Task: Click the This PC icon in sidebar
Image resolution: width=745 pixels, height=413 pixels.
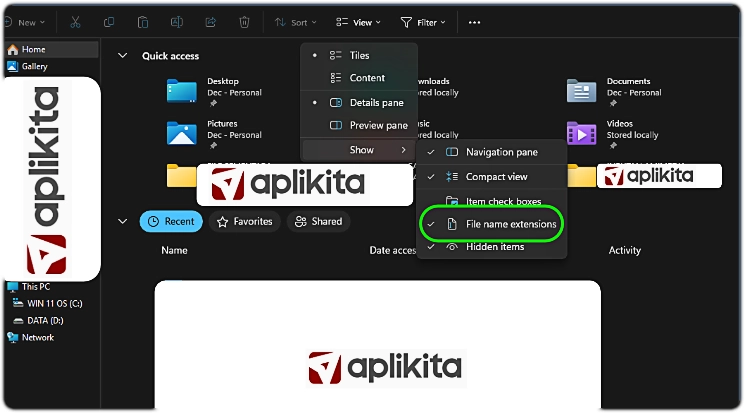Action: (12, 287)
